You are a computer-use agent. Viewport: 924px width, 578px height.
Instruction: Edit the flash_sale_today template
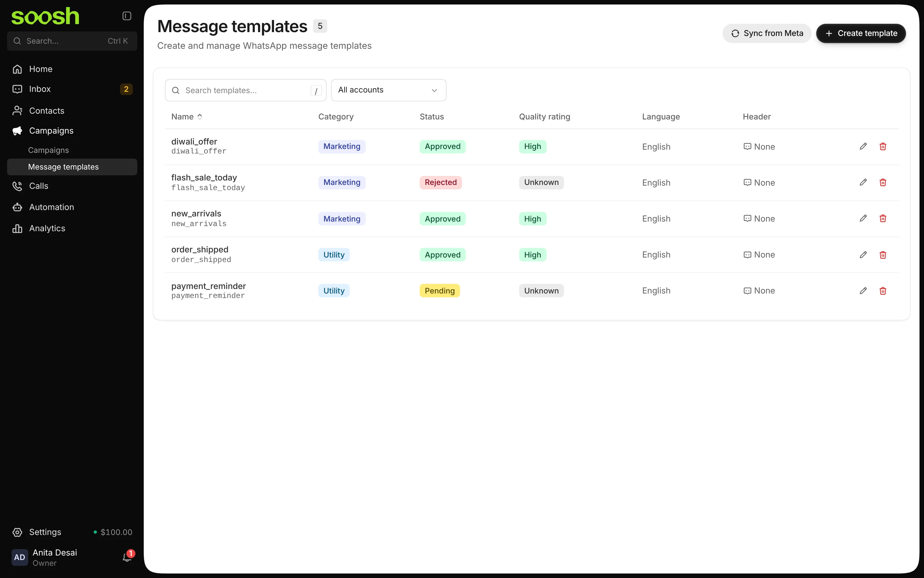tap(863, 182)
